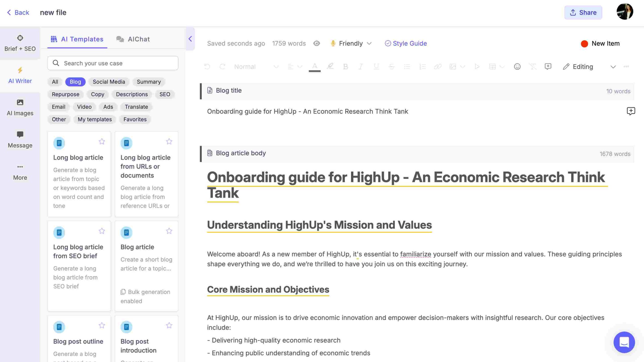Toggle bold formatting on text

coord(345,67)
